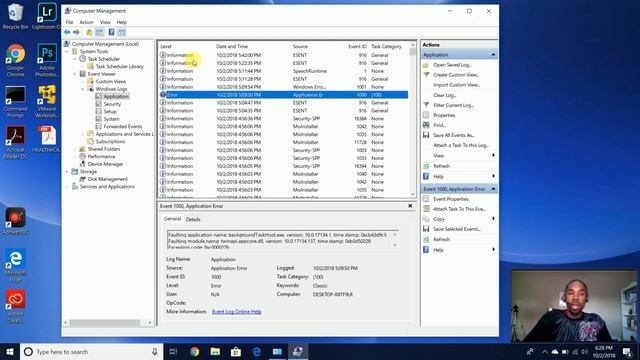Screen dimensions: 640x360
Task: Expand the Copy submenu arrow
Action: click(x=493, y=219)
